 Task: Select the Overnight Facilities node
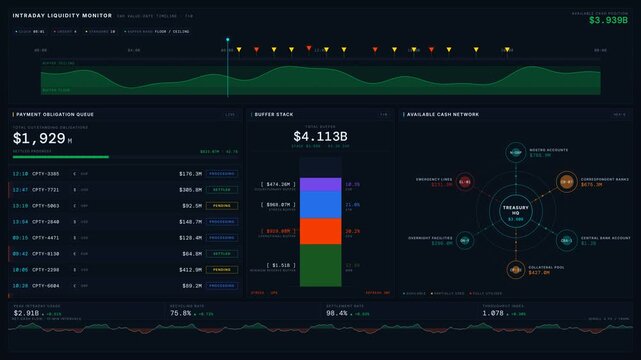click(x=465, y=240)
